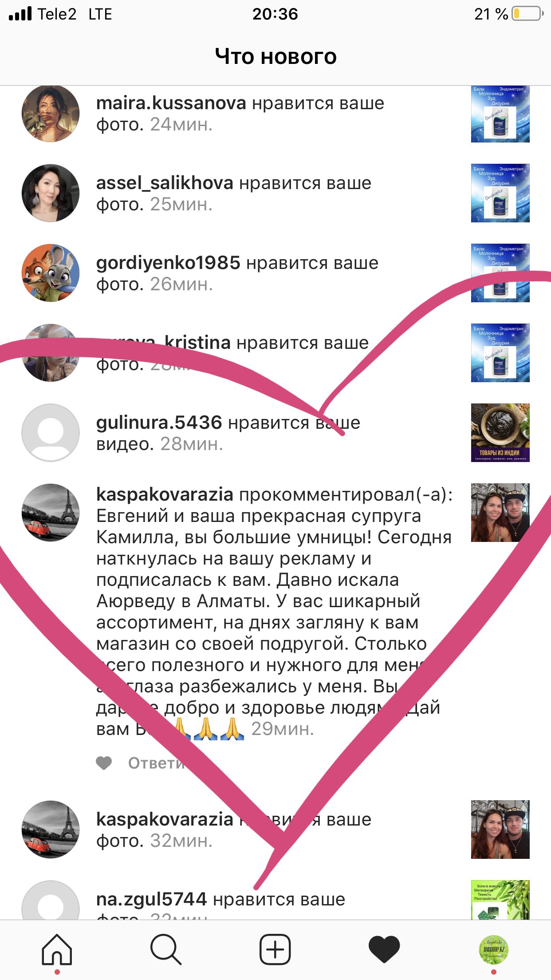Open the couple photo thumbnail beside the comment
551x980 pixels.
click(x=500, y=513)
